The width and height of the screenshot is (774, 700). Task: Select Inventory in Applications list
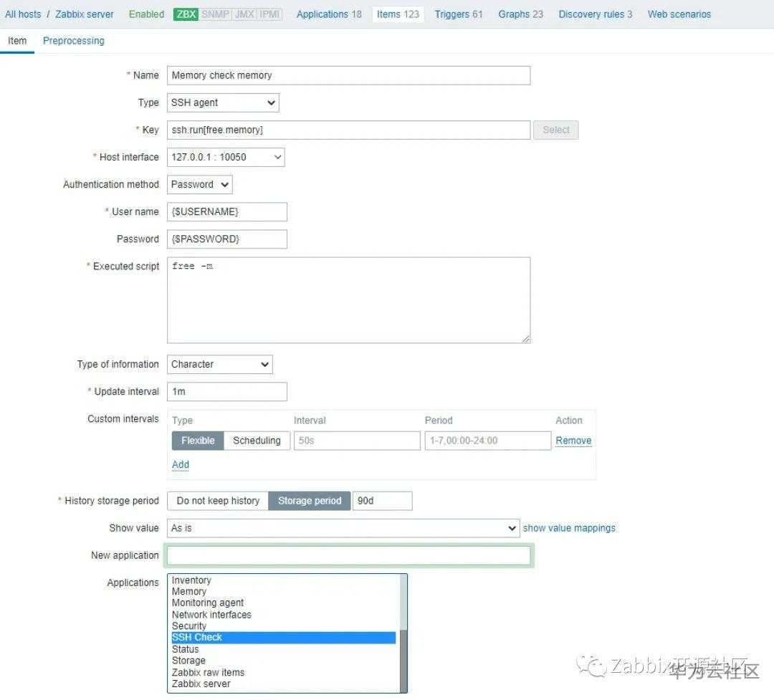point(283,580)
